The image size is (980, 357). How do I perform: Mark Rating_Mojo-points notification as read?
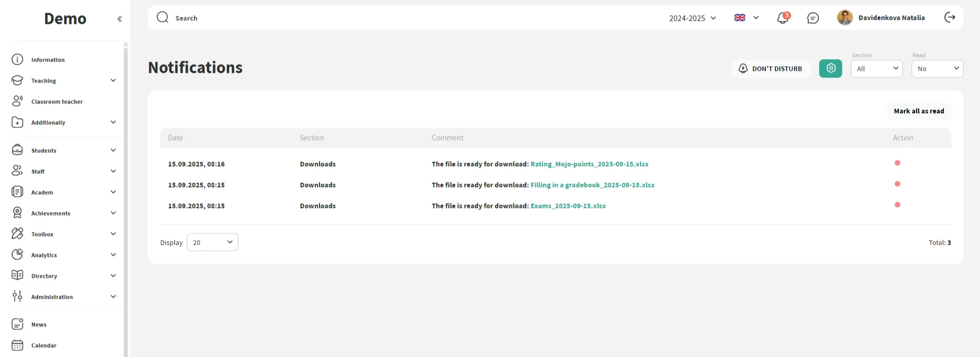pyautogui.click(x=897, y=163)
